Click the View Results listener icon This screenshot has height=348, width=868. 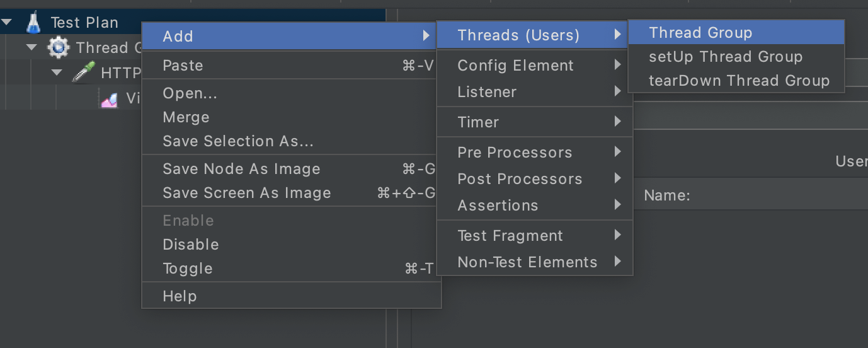click(x=109, y=98)
